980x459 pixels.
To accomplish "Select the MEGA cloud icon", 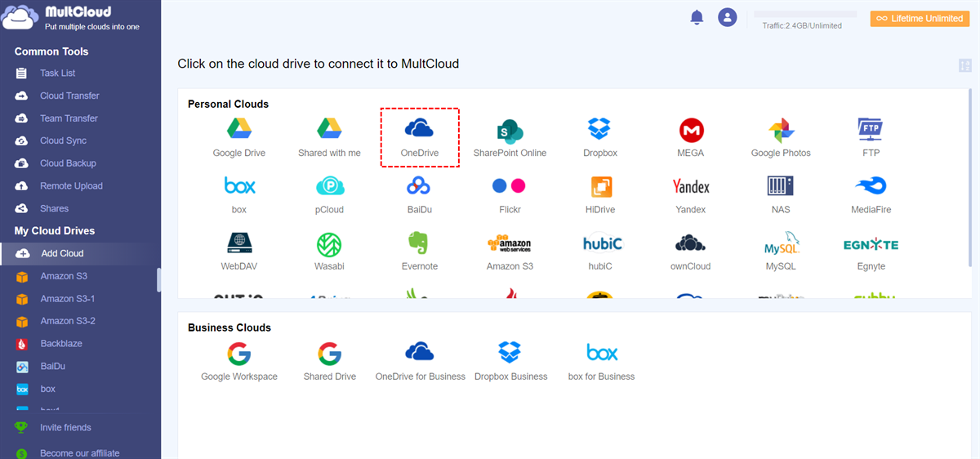I will [691, 137].
